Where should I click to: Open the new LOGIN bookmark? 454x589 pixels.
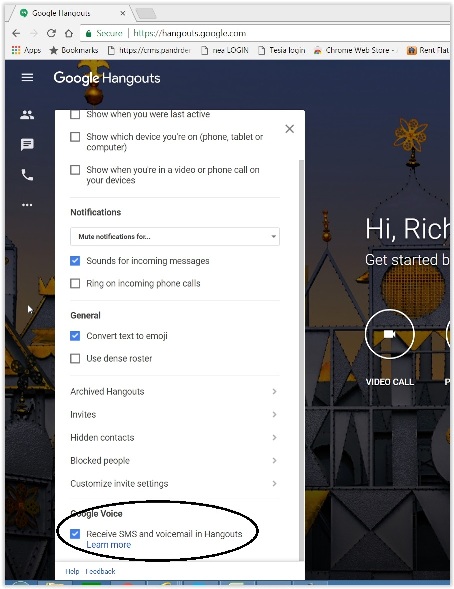point(224,50)
